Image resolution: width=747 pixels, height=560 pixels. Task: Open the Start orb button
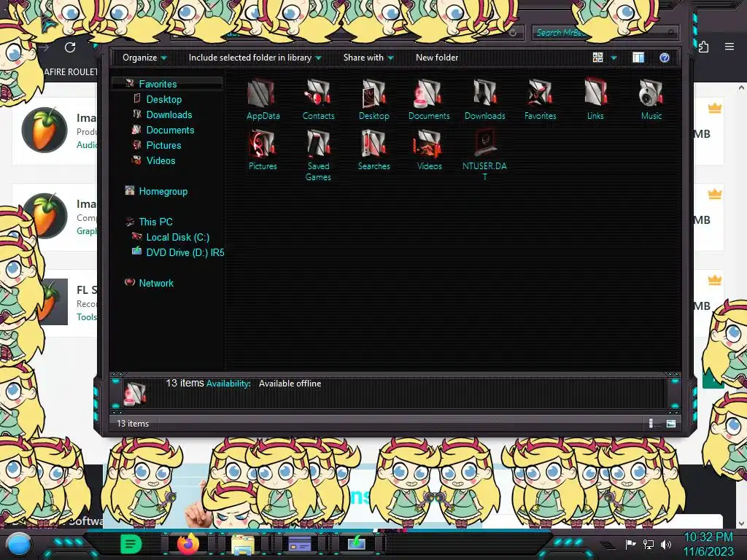coord(19,544)
